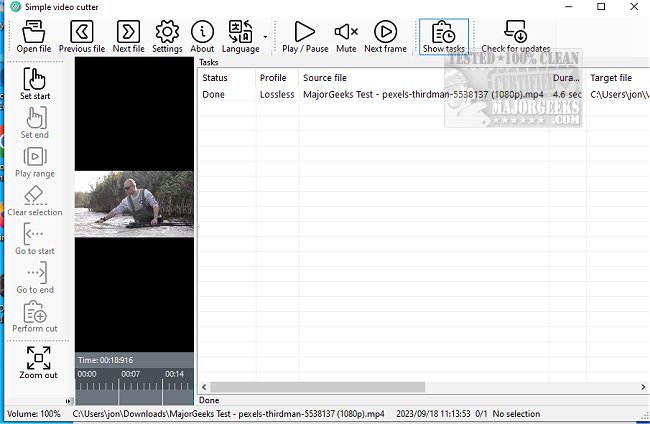Click the 00:00 timeline marker
Viewport: 650px width, 424px height.
tap(87, 374)
